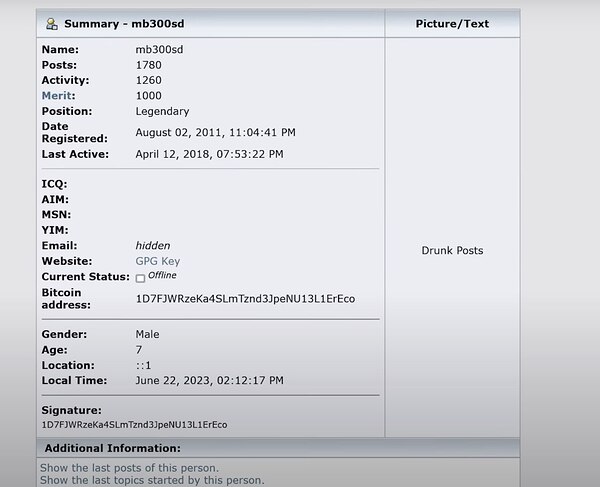Click the Last Active label
This screenshot has width=600, height=487.
click(x=75, y=154)
